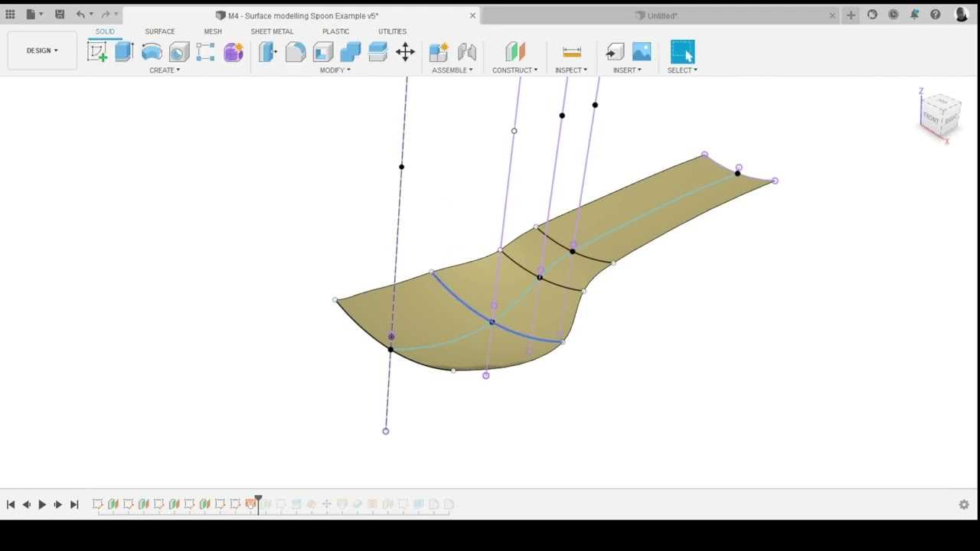Select the Offset Face tool
Viewport: 980px width, 551px height.
(377, 52)
